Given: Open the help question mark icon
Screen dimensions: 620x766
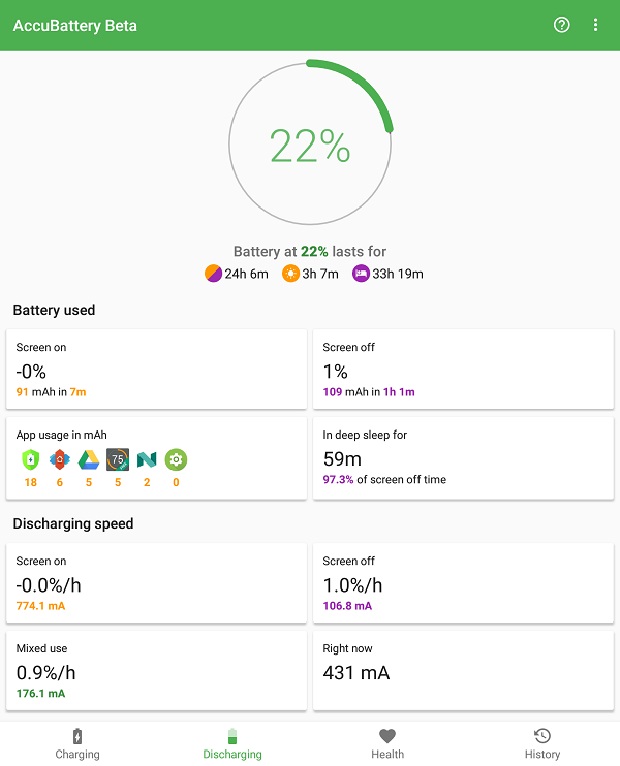Looking at the screenshot, I should pos(561,25).
